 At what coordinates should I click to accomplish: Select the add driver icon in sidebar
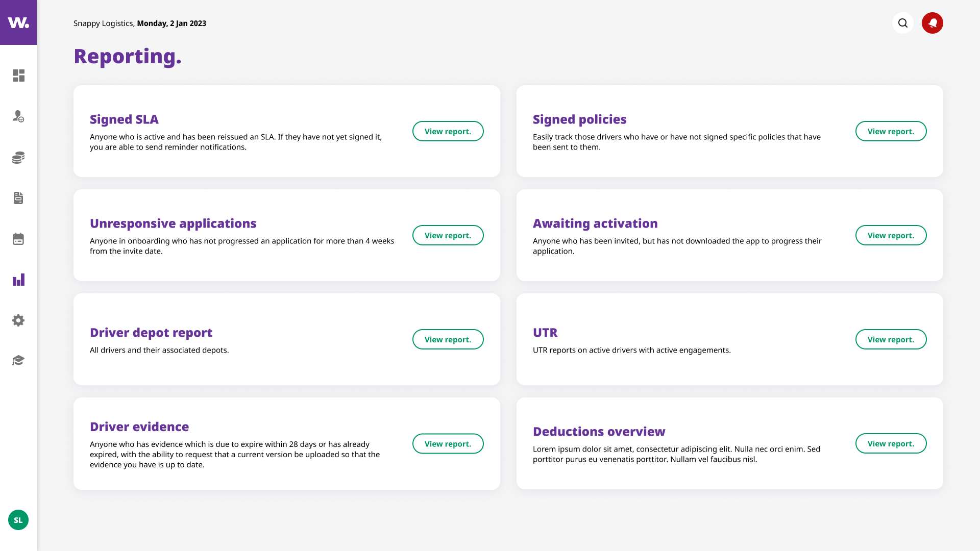tap(18, 116)
